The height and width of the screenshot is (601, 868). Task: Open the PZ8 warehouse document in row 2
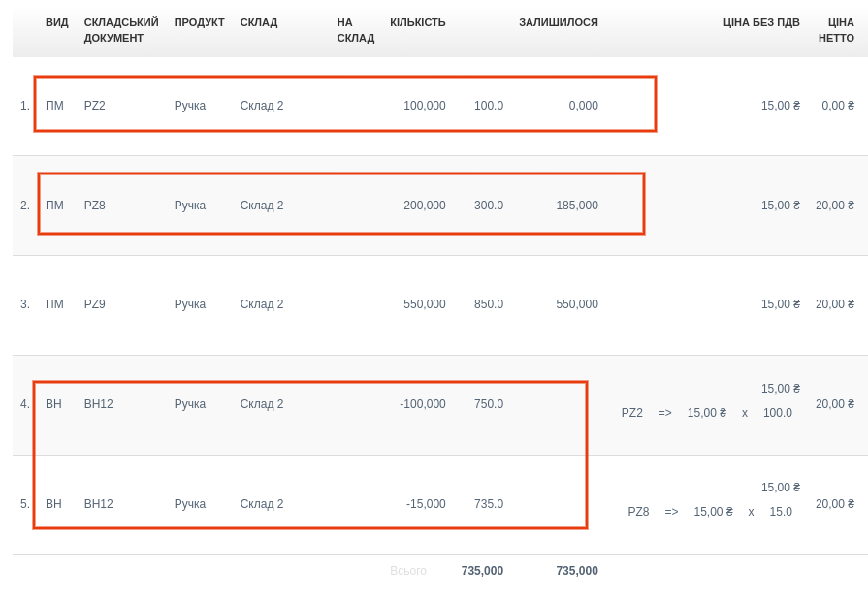click(95, 206)
